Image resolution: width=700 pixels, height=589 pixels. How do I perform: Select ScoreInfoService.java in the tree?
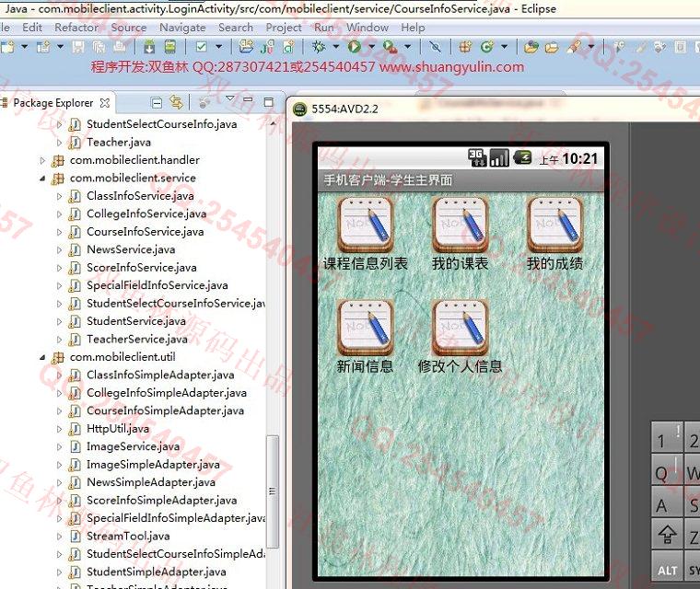(x=142, y=267)
